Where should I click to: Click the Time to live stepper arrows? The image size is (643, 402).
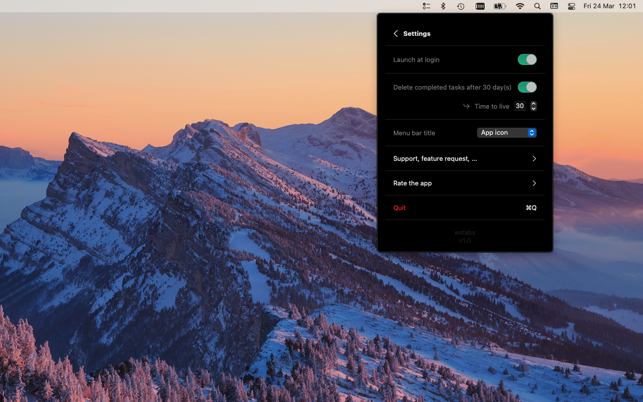point(533,106)
